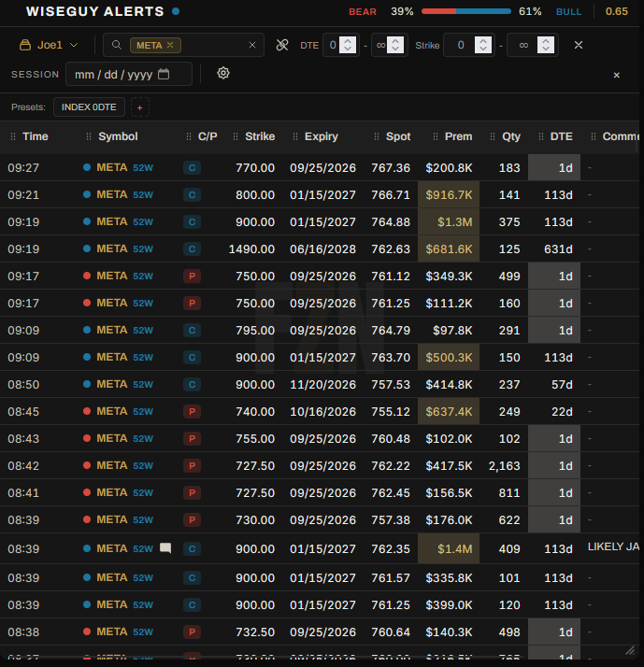Click the 57d DTE cell

(x=562, y=385)
